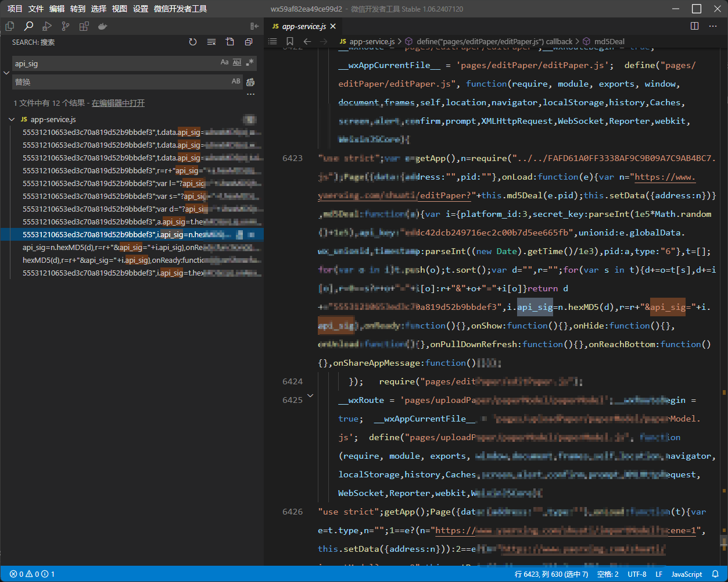Select highlighted result i.api_sig=n.hexMD5

point(132,234)
